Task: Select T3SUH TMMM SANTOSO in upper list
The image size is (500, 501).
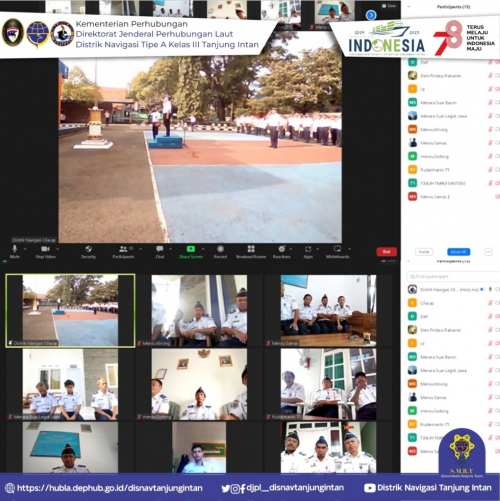Action: (x=443, y=183)
